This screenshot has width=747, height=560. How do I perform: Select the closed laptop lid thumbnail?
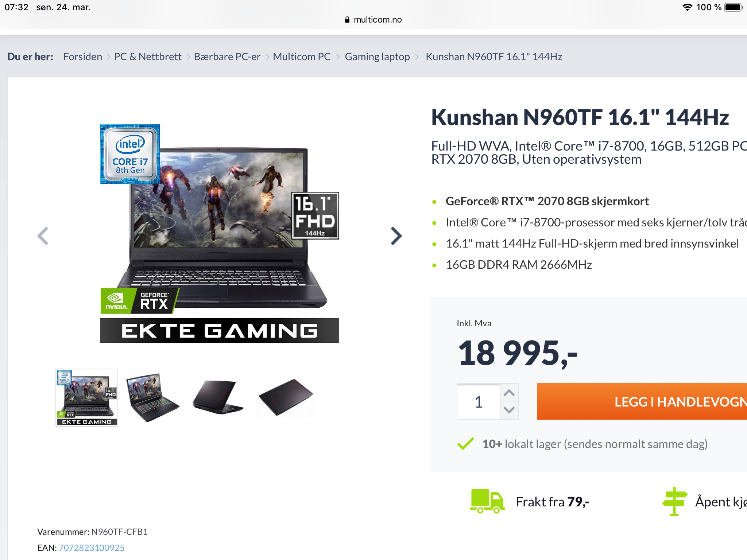286,397
